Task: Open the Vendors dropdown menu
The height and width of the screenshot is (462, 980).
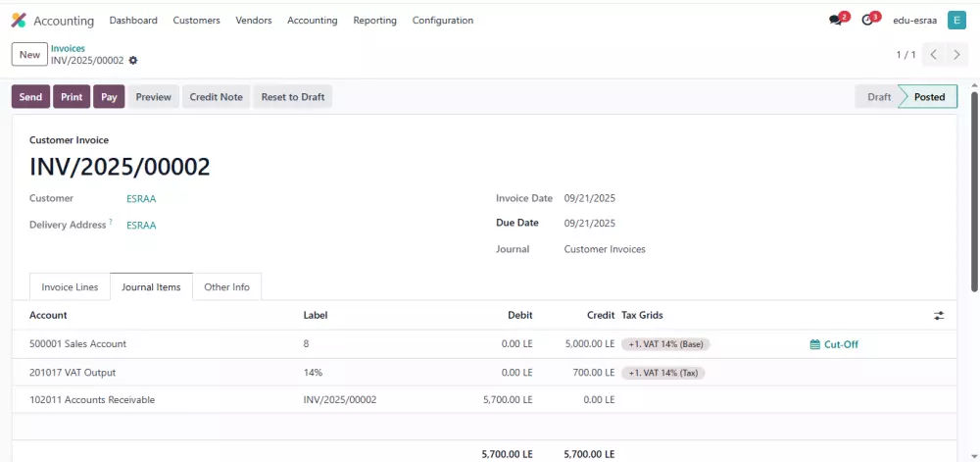Action: [254, 20]
